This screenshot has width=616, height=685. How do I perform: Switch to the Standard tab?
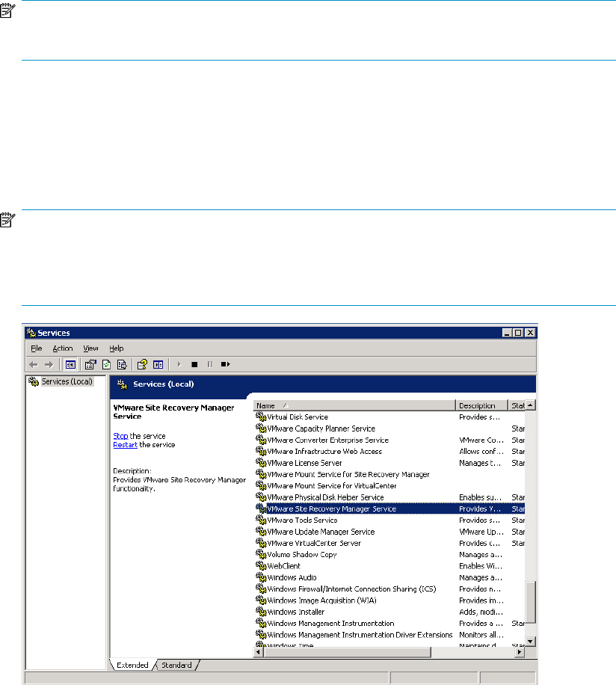pos(176,665)
